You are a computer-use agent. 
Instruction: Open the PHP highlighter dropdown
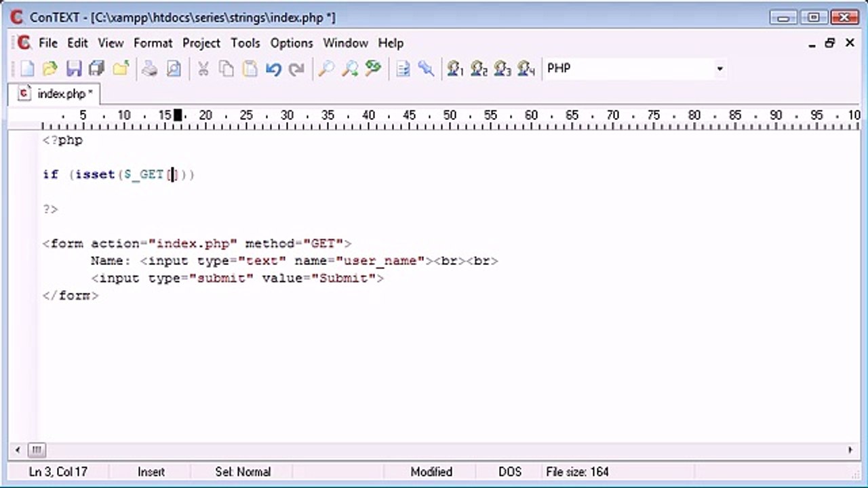pyautogui.click(x=719, y=68)
